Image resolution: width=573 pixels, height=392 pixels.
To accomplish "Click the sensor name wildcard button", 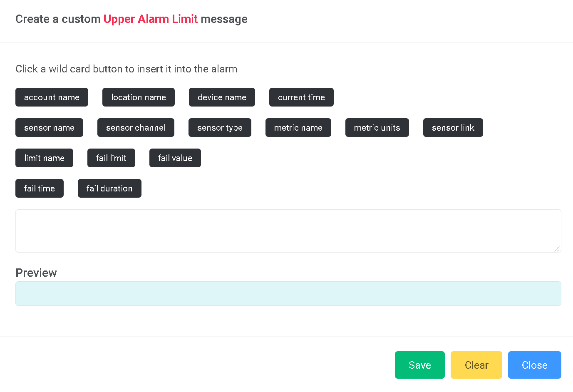I will pyautogui.click(x=49, y=128).
